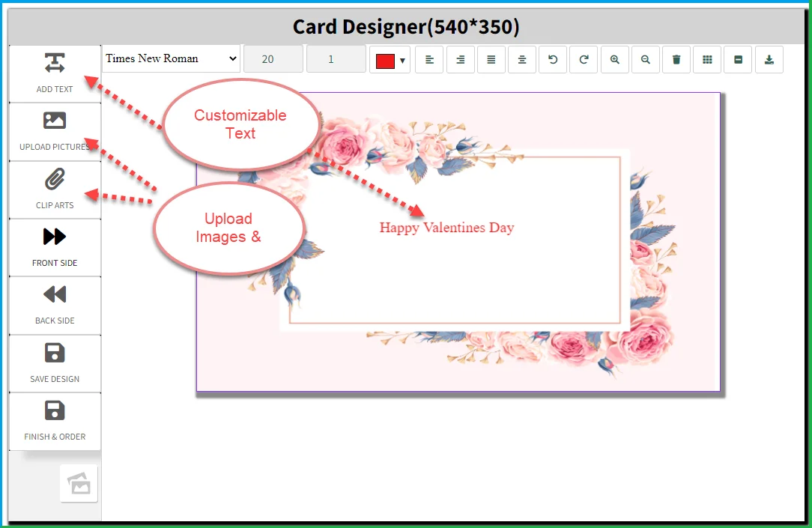Image resolution: width=812 pixels, height=528 pixels.
Task: Undo the last action
Action: [553, 59]
